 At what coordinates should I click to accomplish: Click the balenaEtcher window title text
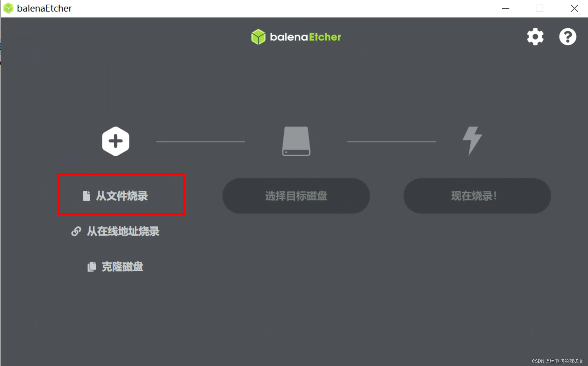click(x=44, y=8)
